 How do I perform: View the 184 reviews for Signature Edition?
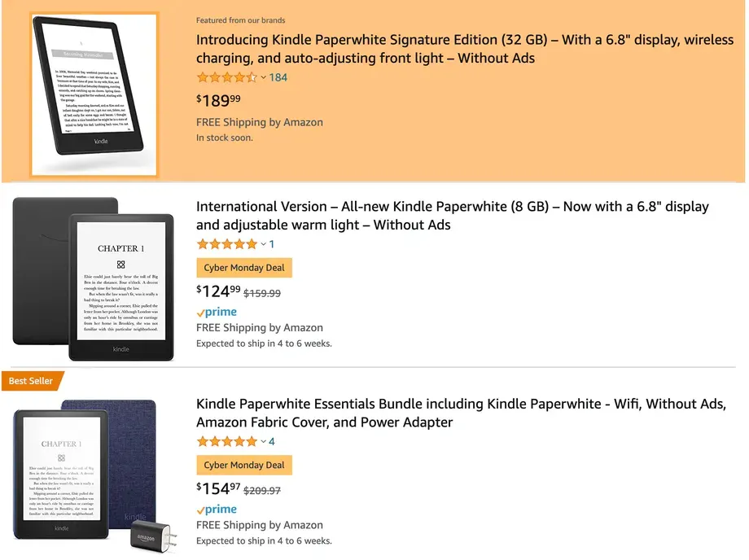[278, 78]
